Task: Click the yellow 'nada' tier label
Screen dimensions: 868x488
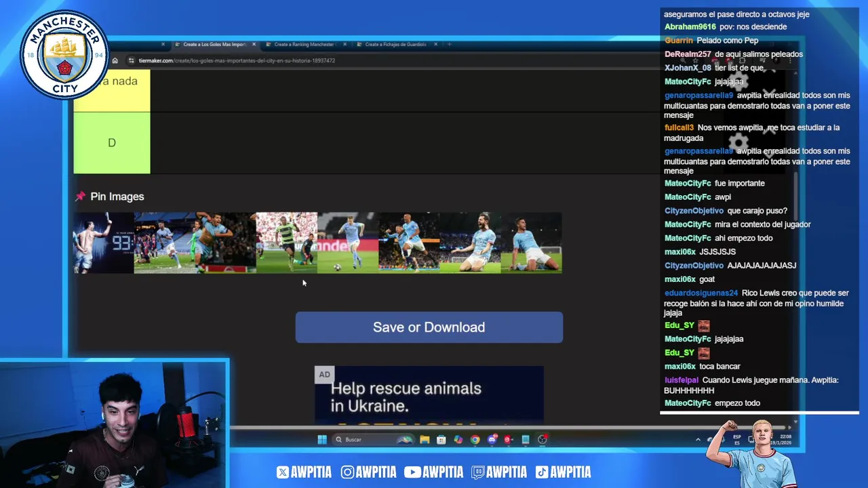Action: 112,90
